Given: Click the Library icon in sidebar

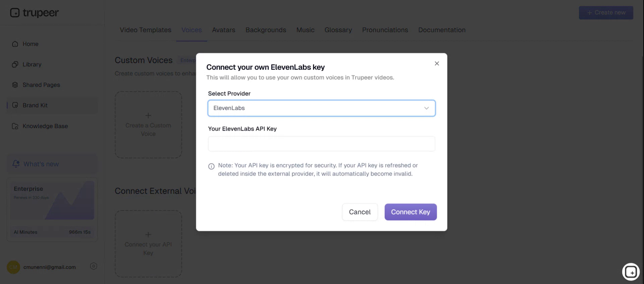Looking at the screenshot, I should pyautogui.click(x=15, y=64).
